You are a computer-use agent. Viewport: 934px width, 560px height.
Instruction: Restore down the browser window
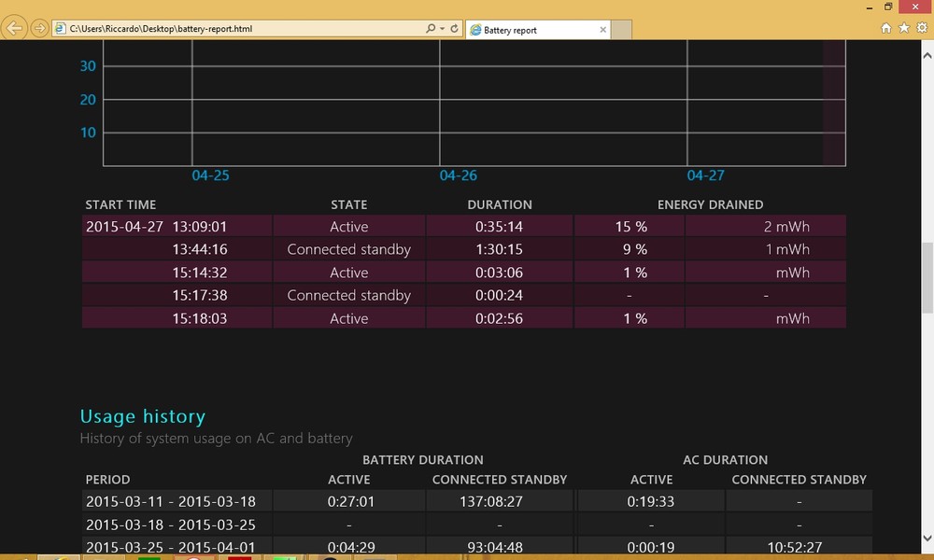[x=888, y=7]
